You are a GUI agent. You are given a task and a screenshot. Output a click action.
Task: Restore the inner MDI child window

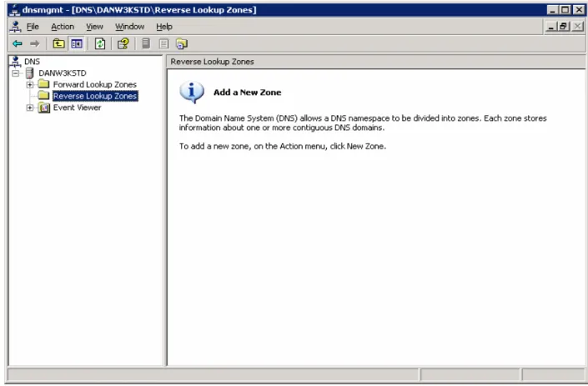(563, 27)
